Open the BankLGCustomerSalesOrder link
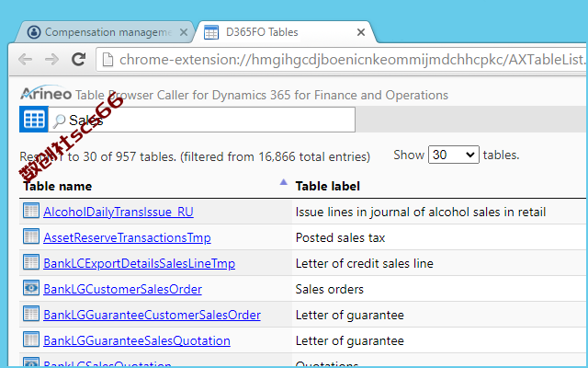This screenshot has height=368, width=588. 122,289
